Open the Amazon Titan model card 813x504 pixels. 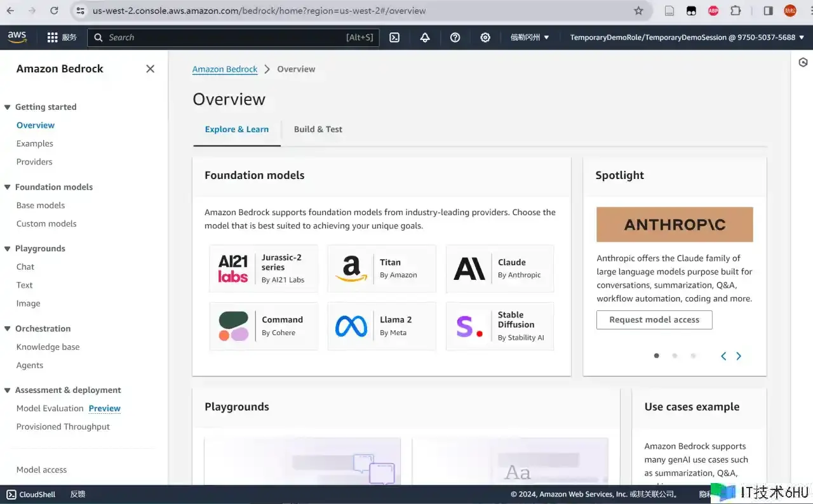tap(382, 269)
